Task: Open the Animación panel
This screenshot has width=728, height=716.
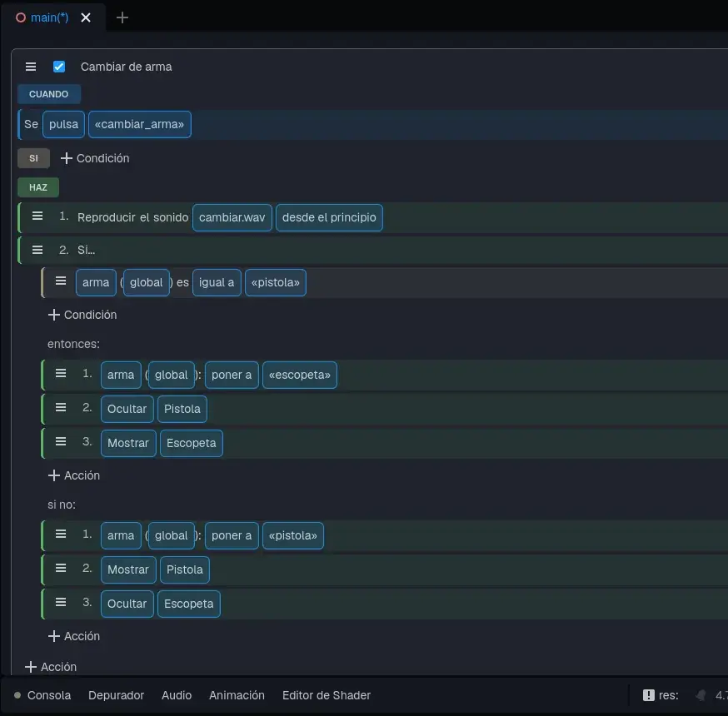Action: 237,695
